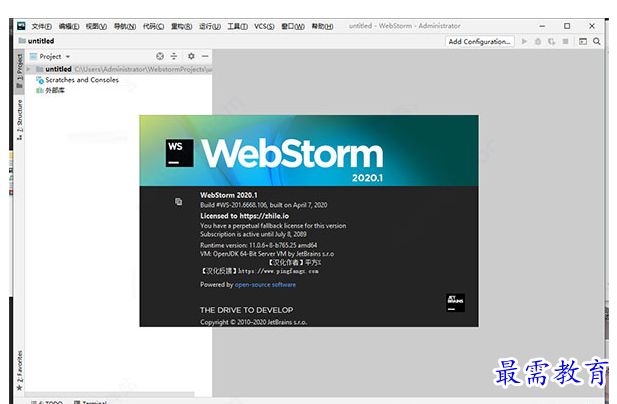Click Runtime version text line

[259, 245]
